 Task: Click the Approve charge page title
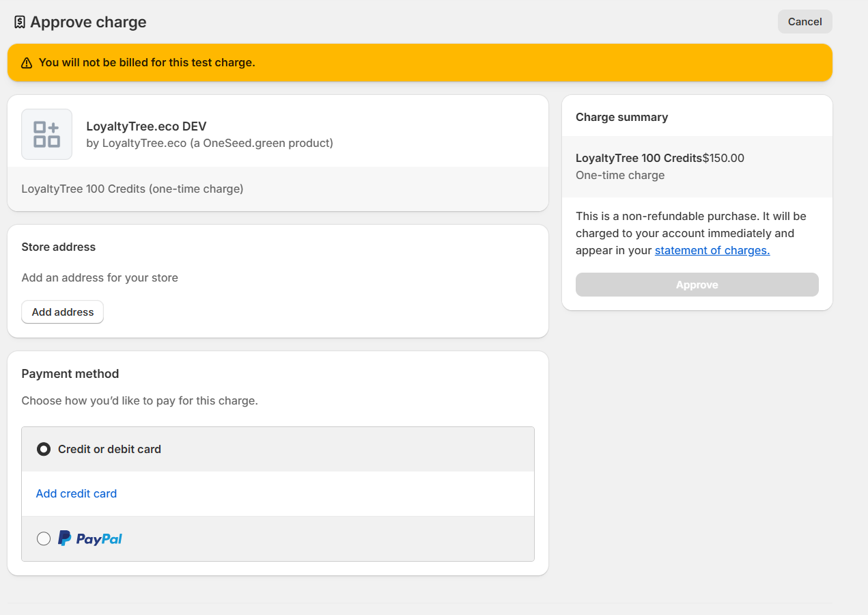89,22
